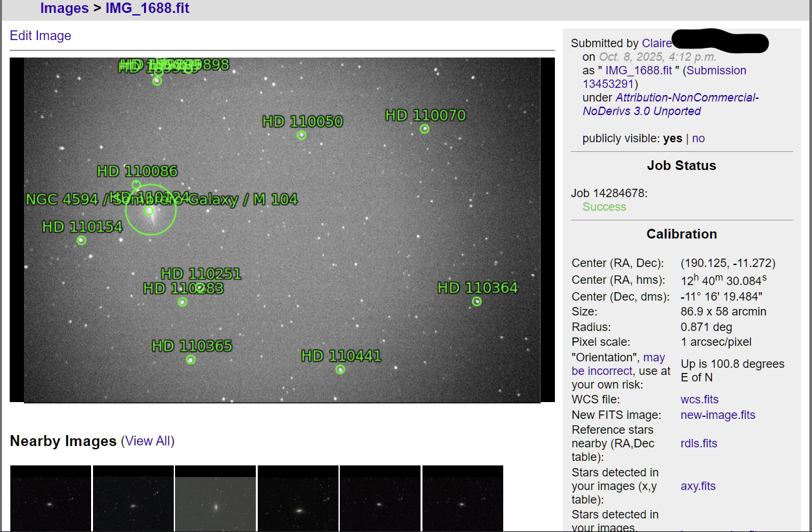812x532 pixels.
Task: Open Claire's submitter profile
Action: click(x=656, y=43)
